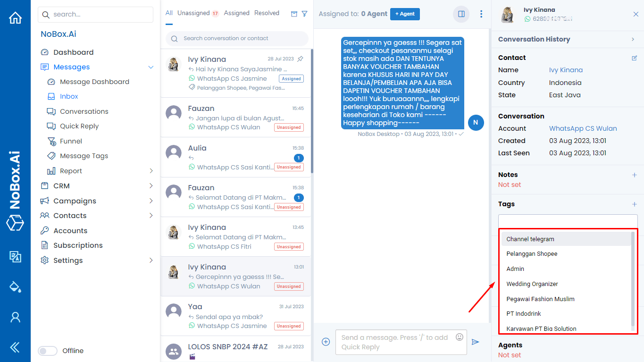Send the typed message with the paper plane
644x362 pixels.
[x=475, y=342]
